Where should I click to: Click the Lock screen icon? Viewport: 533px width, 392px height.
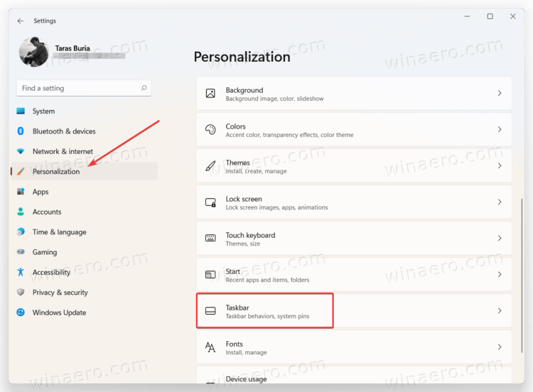point(210,202)
